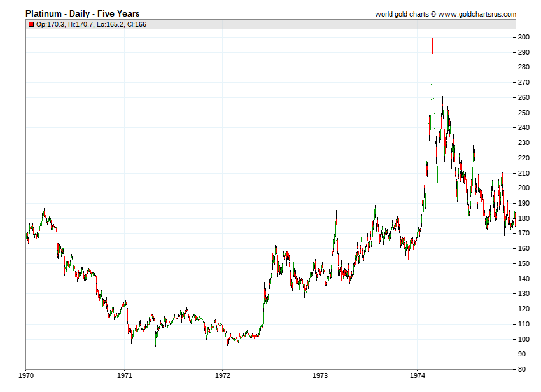
Task: Click the 290 y-axis label
Action: [524, 52]
